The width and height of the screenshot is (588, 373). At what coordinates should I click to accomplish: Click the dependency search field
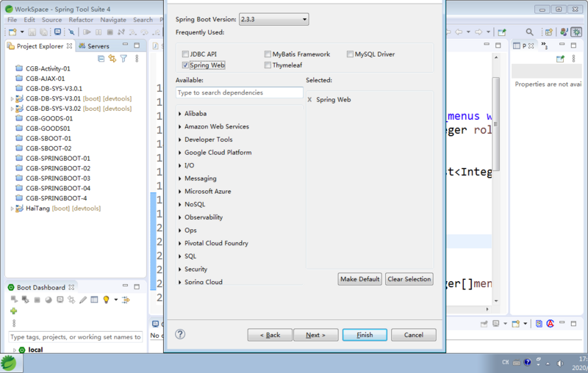pos(240,93)
